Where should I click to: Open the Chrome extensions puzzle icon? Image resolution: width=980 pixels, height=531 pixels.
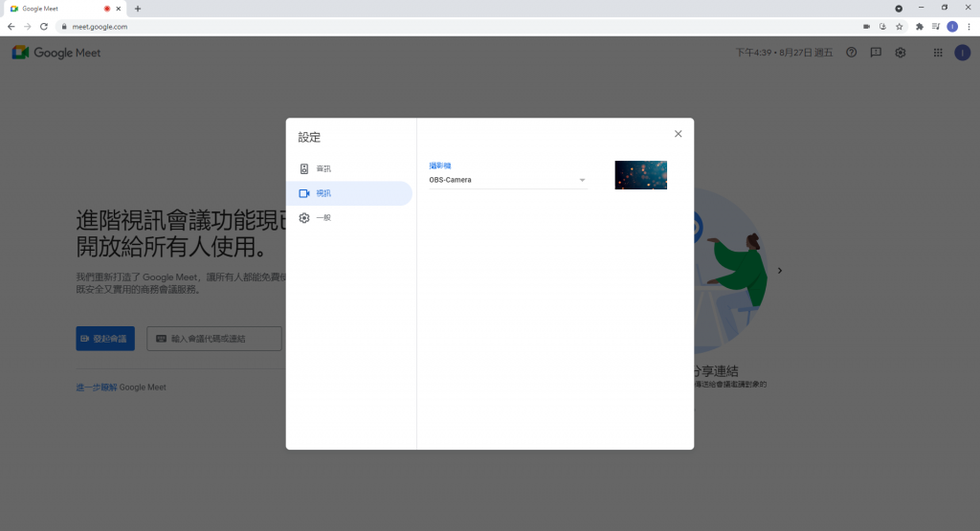coord(920,26)
